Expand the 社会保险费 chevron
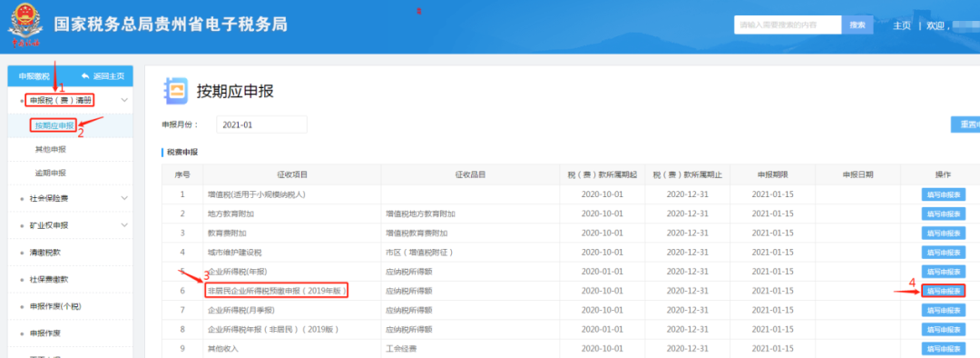 pyautogui.click(x=124, y=198)
